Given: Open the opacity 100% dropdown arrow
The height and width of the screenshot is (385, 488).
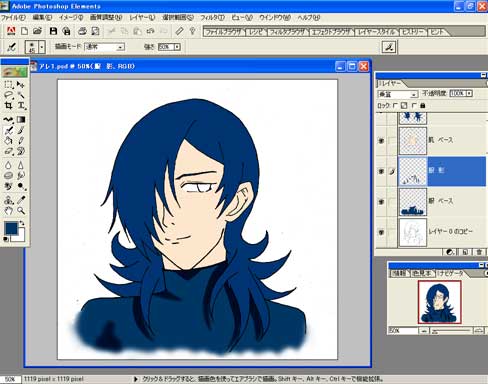Looking at the screenshot, I should (469, 94).
